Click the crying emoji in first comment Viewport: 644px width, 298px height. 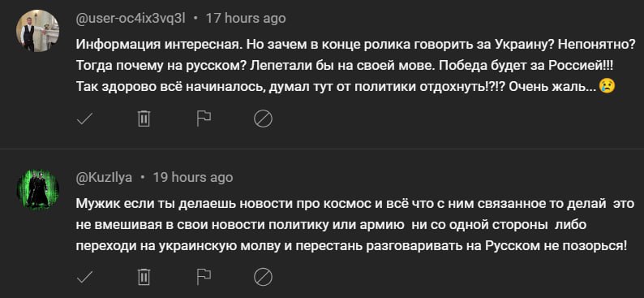click(607, 85)
